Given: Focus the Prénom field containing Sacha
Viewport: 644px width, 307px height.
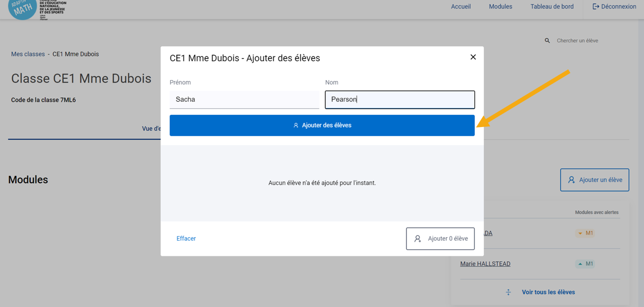Looking at the screenshot, I should (x=244, y=100).
